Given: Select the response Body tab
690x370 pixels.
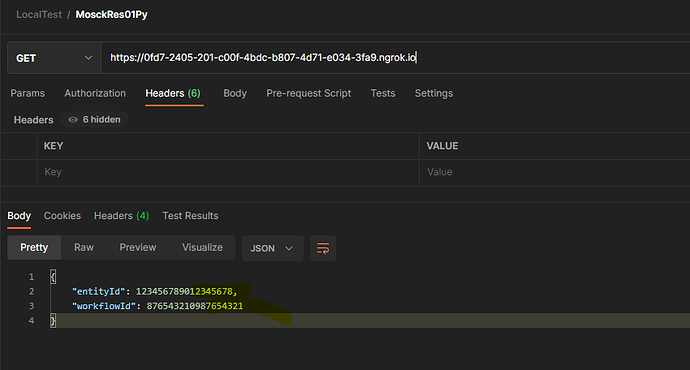Looking at the screenshot, I should coord(19,216).
